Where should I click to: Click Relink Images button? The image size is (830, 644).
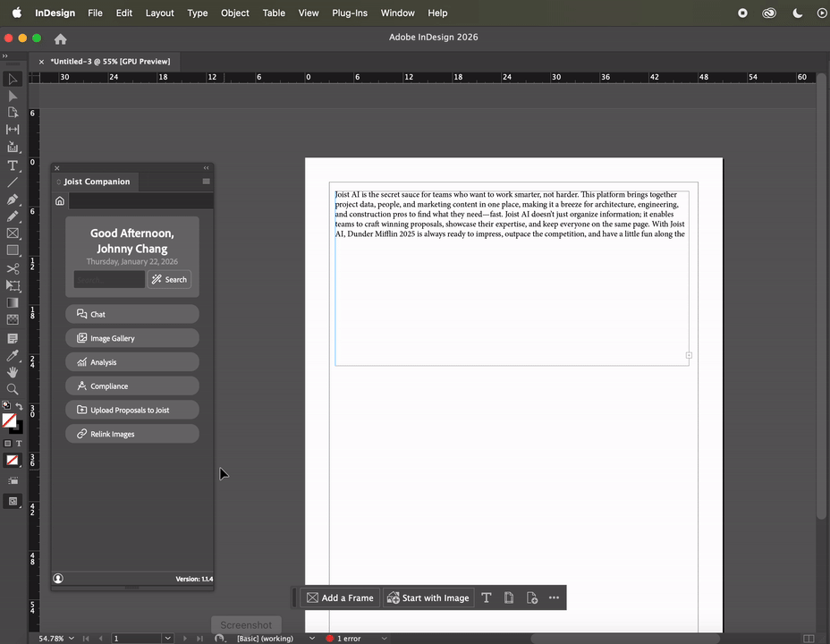132,434
